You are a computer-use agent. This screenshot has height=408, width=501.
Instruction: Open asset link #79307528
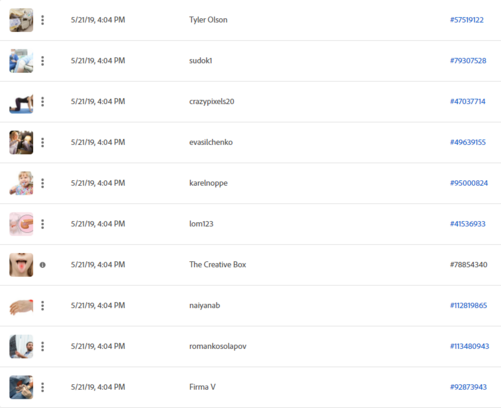click(468, 61)
